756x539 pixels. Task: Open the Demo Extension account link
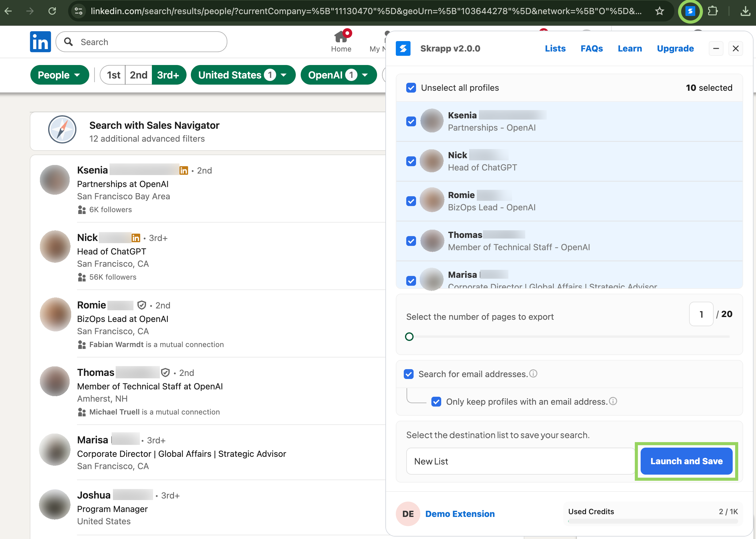click(x=460, y=514)
